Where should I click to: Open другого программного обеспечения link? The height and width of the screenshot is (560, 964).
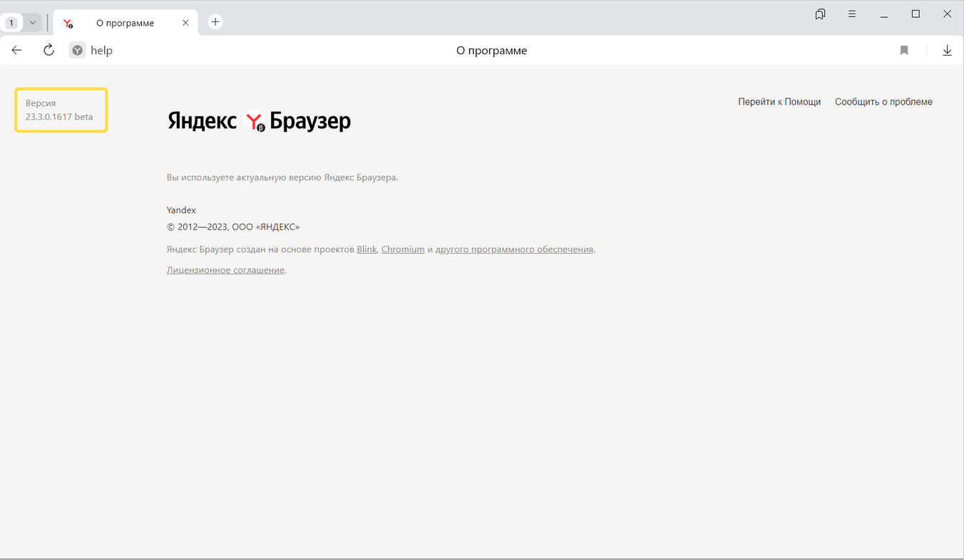point(514,249)
